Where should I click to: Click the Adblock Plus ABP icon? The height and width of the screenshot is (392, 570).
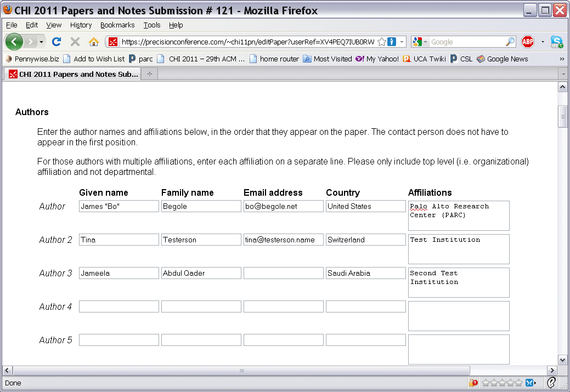click(x=527, y=42)
